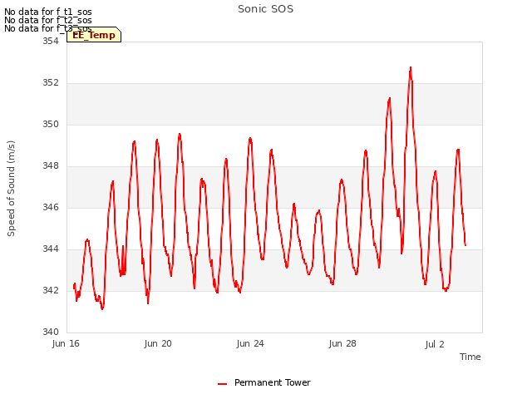Click the Jul 2 x-axis tick label

[x=435, y=344]
